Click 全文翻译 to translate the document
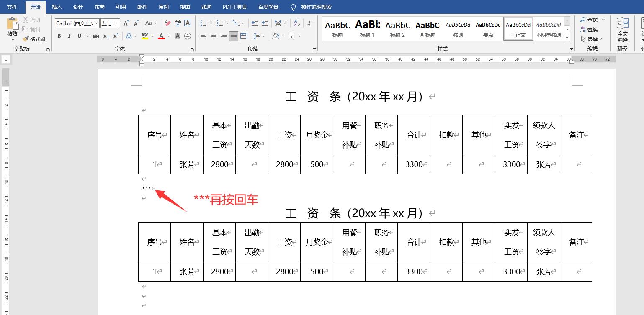This screenshot has width=644, height=315. (x=623, y=29)
